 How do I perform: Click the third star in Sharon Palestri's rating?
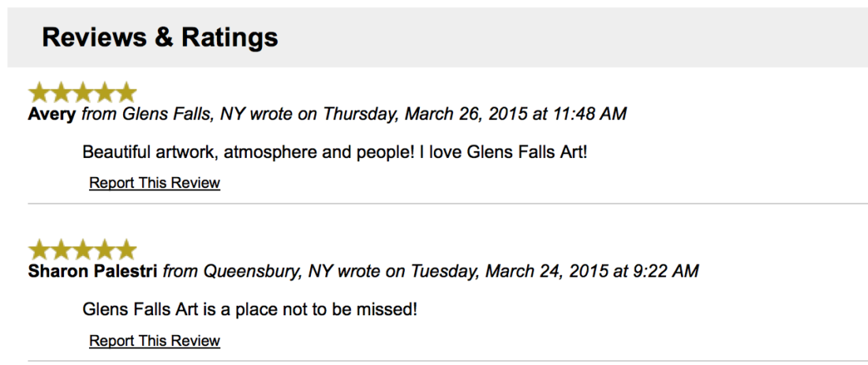[83, 250]
